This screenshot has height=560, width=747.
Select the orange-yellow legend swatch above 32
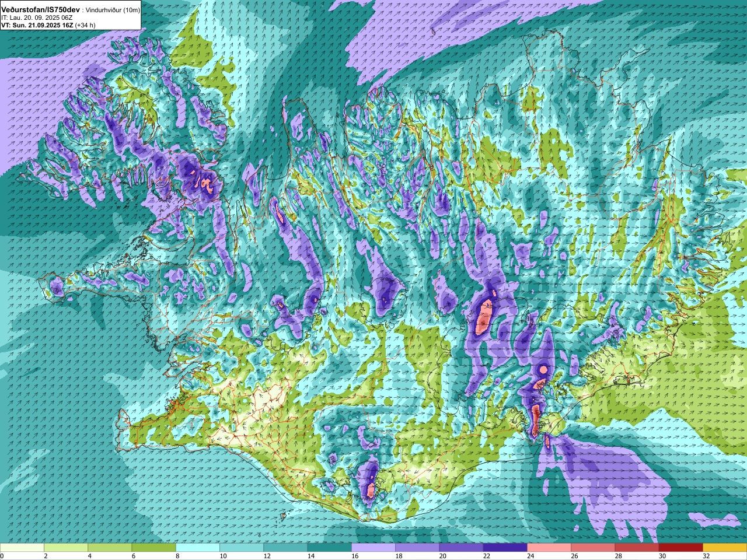click(x=725, y=548)
